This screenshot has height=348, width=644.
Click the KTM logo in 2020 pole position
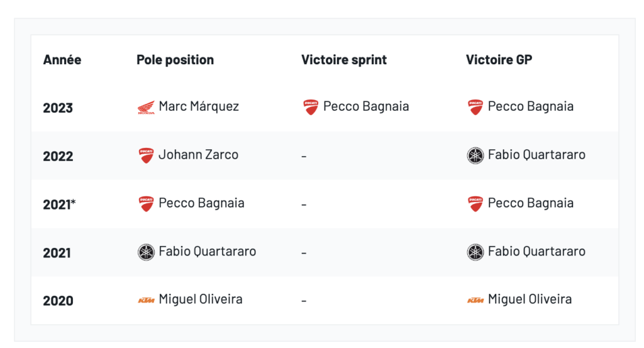[146, 300]
